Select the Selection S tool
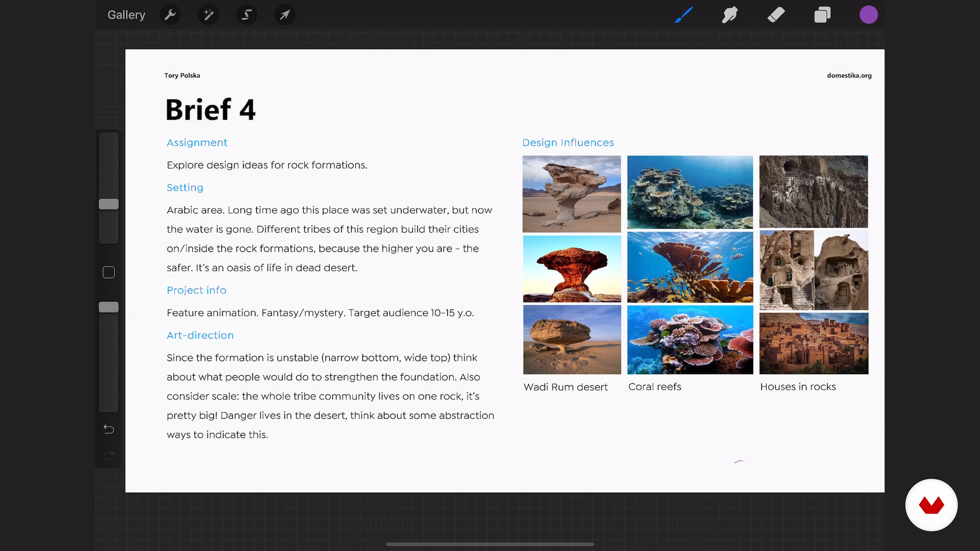Image resolution: width=980 pixels, height=551 pixels. pyautogui.click(x=247, y=15)
